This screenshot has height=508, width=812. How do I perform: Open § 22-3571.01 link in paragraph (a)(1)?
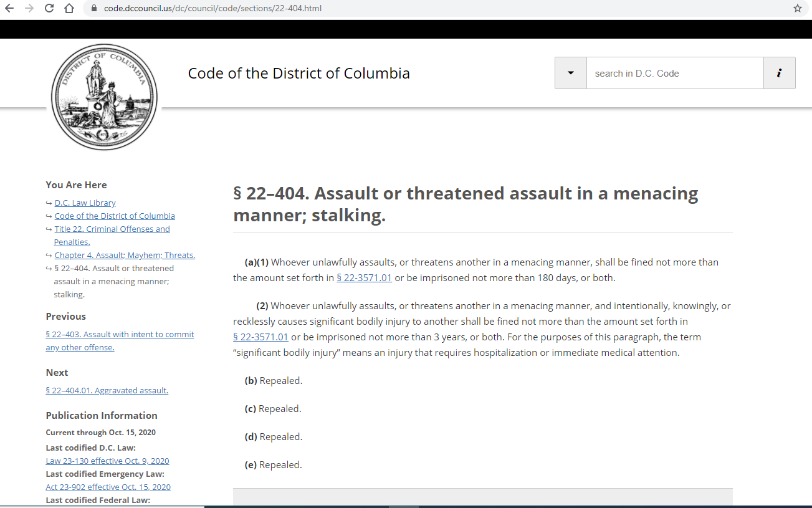(x=364, y=278)
